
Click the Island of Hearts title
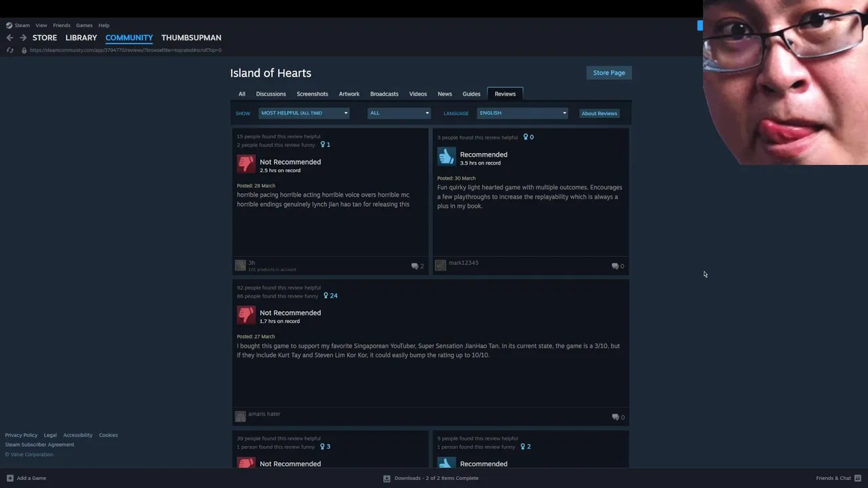tap(271, 73)
